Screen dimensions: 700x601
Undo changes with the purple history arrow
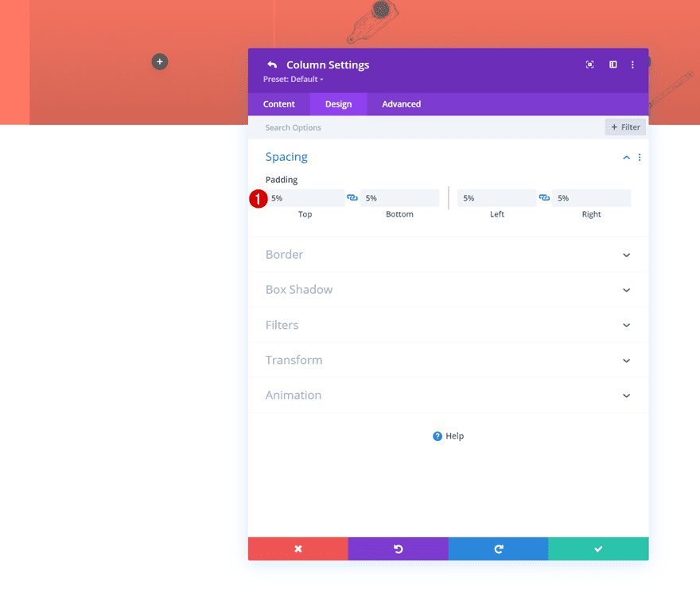[398, 548]
